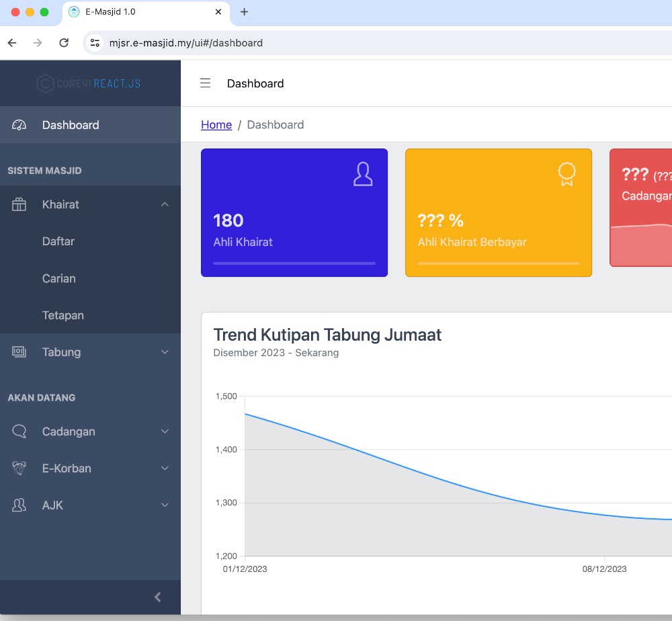
Task: Click the badge icon on Ahli Khairat Berbayar card
Action: pyautogui.click(x=567, y=174)
